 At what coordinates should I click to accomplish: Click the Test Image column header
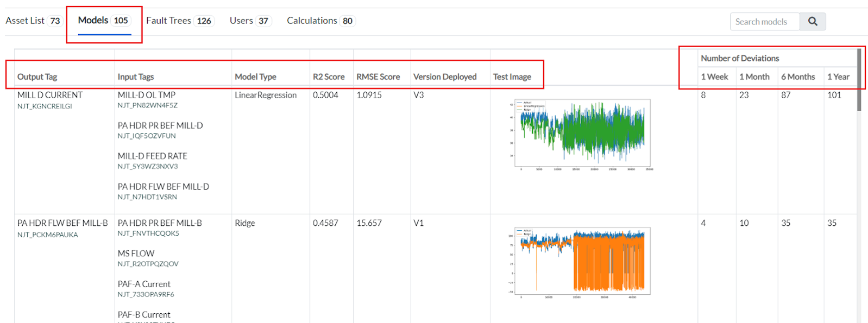[x=512, y=77]
